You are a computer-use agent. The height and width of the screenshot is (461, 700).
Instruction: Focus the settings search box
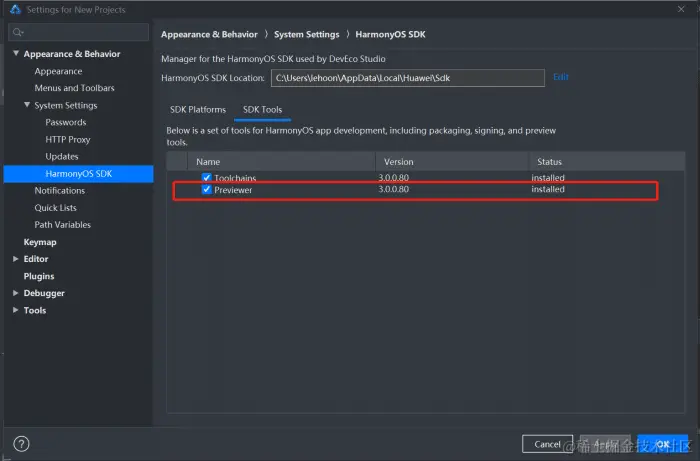coord(79,32)
